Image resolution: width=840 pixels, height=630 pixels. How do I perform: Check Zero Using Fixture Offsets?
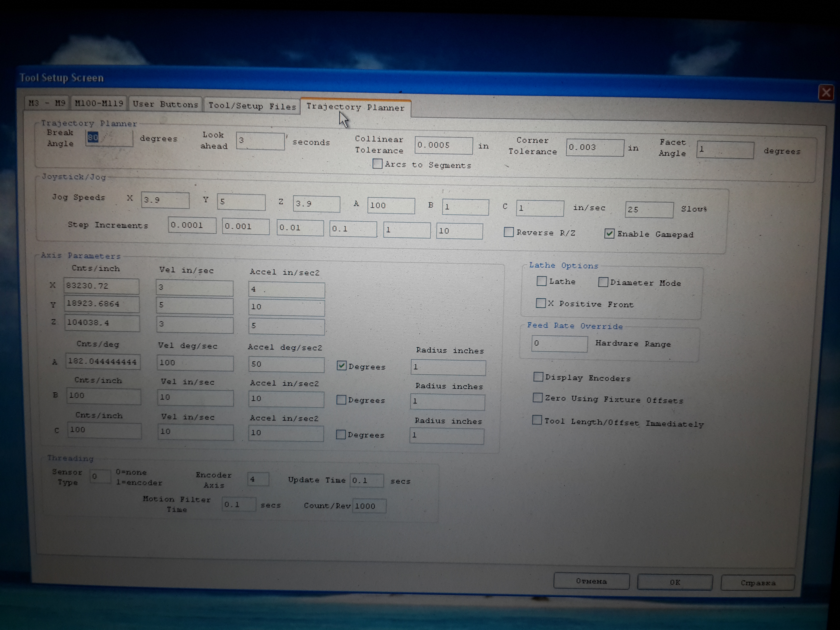click(537, 398)
